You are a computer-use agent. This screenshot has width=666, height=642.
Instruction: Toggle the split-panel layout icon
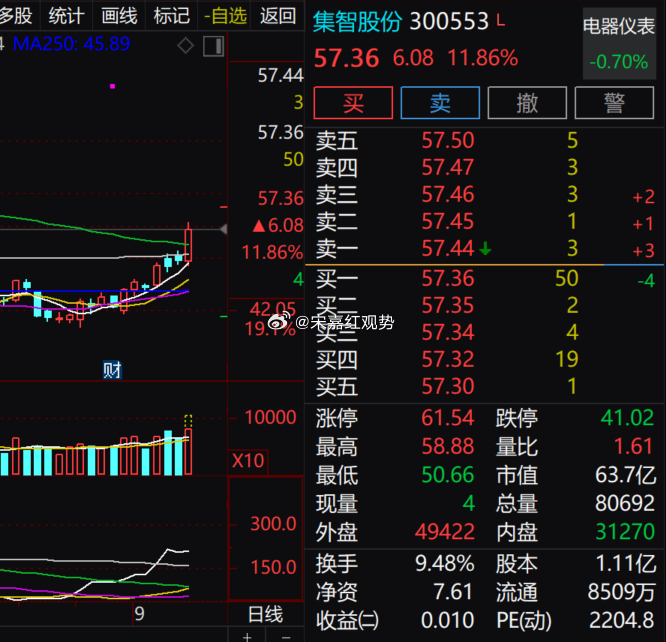point(213,46)
